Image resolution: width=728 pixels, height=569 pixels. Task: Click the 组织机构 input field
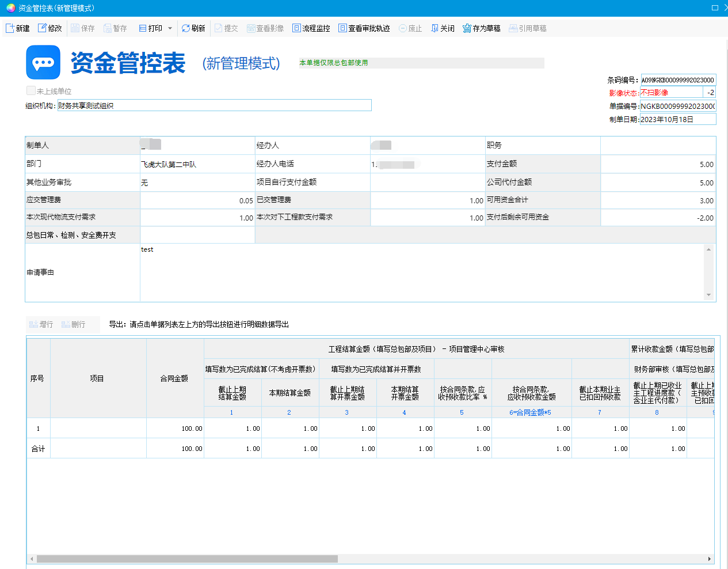pos(214,105)
